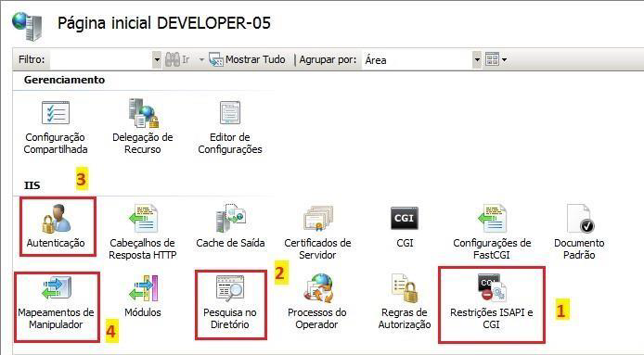
Task: Open Processos do Operador
Action: pos(317,302)
